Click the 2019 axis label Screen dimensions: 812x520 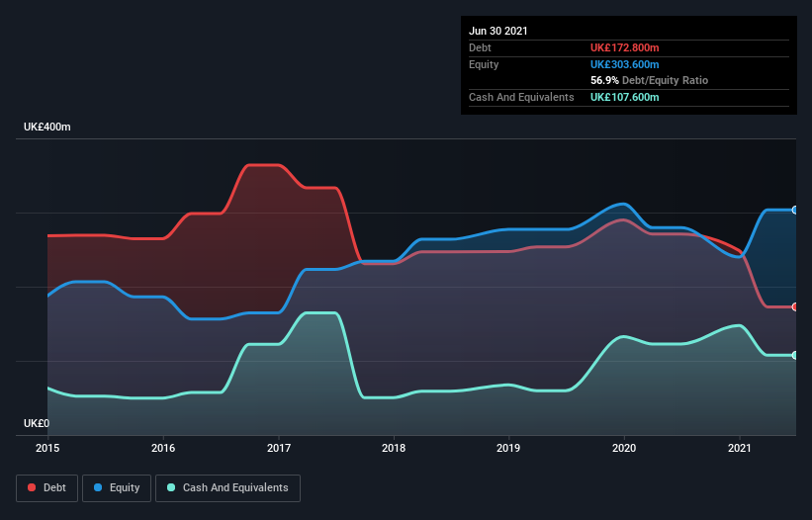(x=508, y=448)
